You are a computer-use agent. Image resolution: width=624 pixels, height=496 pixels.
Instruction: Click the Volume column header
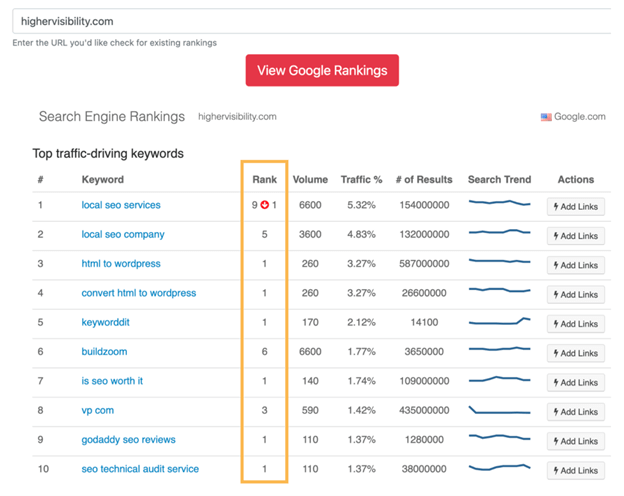click(310, 180)
